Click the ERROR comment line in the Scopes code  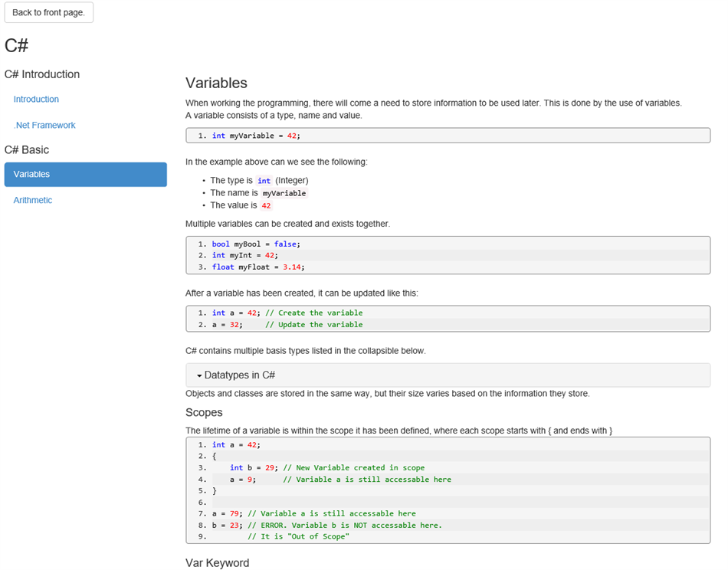[345, 526]
